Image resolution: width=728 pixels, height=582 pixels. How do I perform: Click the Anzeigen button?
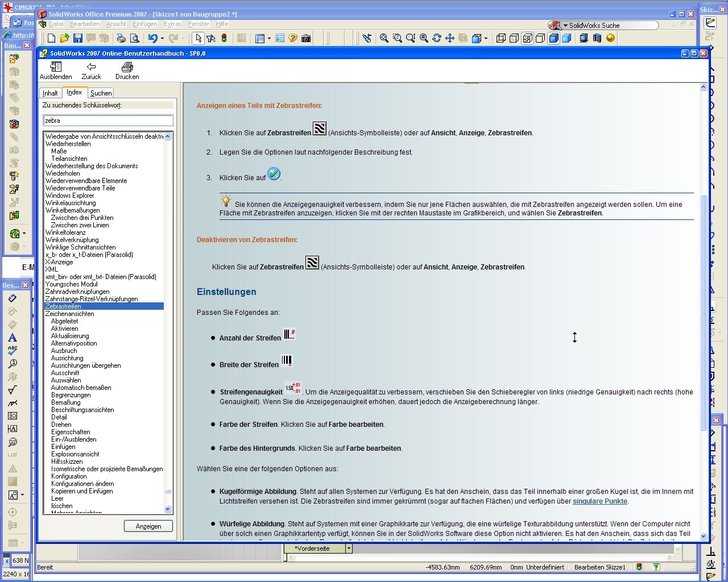tap(148, 526)
